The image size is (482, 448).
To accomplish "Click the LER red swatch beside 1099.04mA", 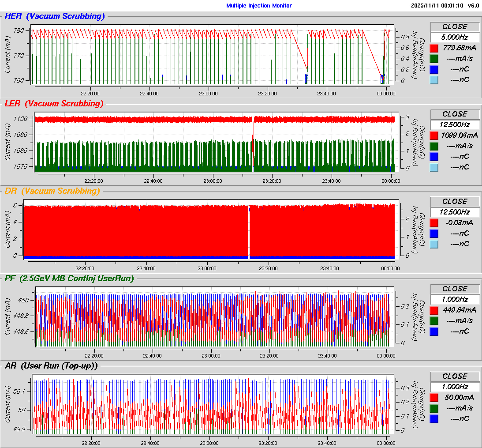I will pos(434,136).
